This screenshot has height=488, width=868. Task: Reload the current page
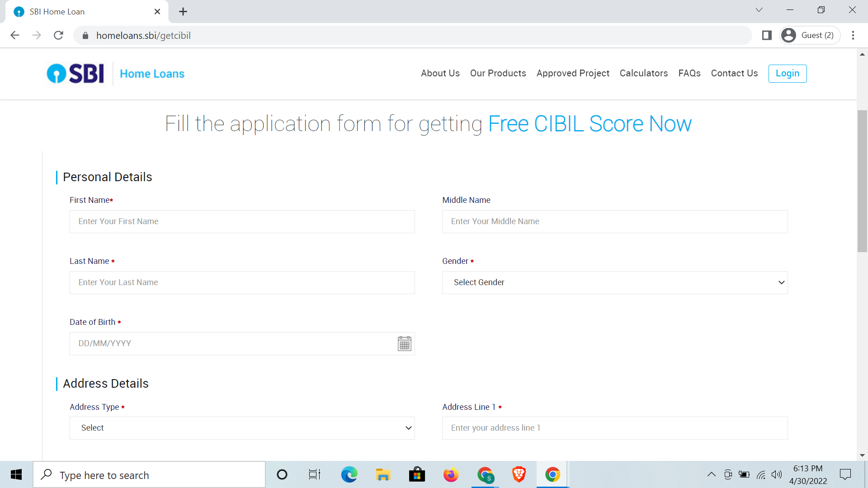58,35
